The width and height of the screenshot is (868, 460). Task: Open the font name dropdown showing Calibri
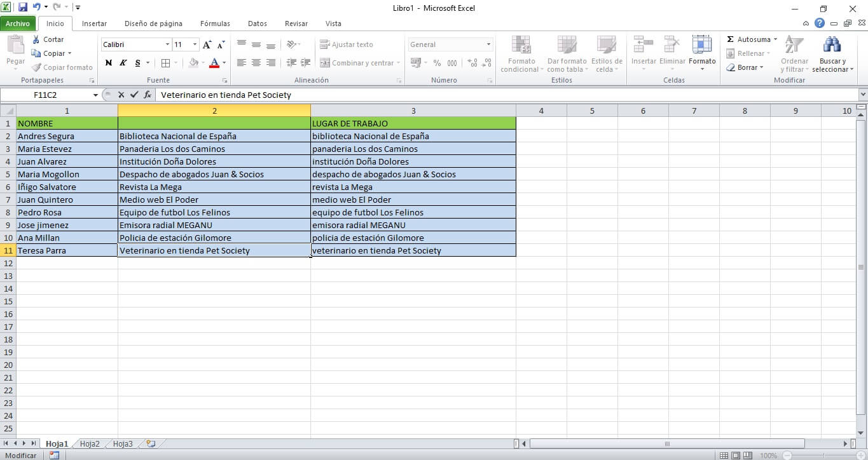(168, 44)
